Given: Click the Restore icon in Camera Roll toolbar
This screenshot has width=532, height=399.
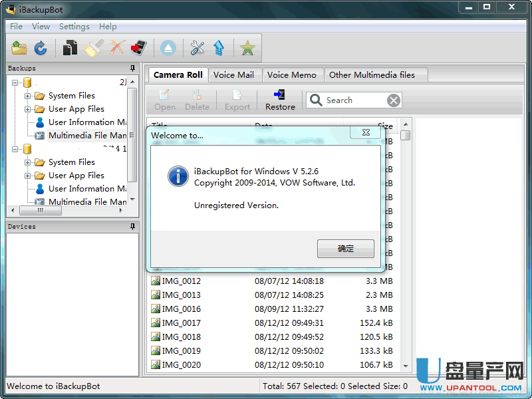Looking at the screenshot, I should coord(280,100).
